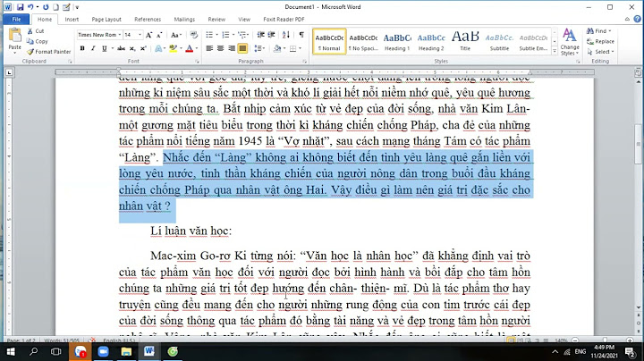The width and height of the screenshot is (644, 361).
Task: Open the Paragraph dialog launcher
Action: [x=305, y=62]
